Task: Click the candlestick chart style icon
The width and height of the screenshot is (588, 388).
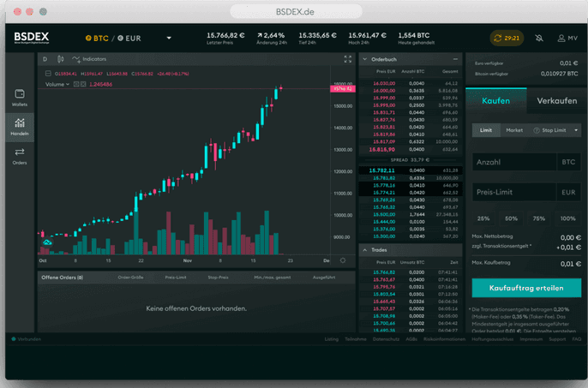Action: pyautogui.click(x=60, y=59)
